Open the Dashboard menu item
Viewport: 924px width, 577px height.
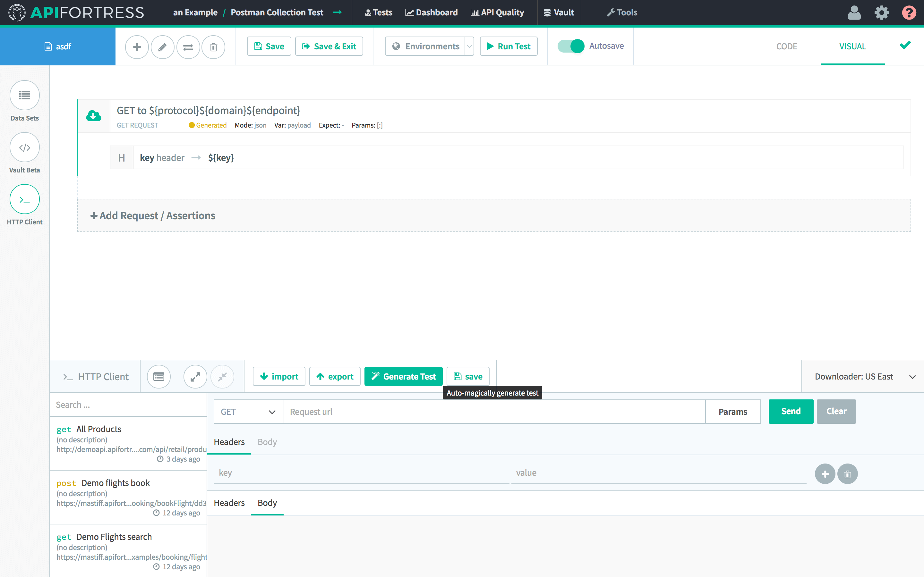pos(431,13)
